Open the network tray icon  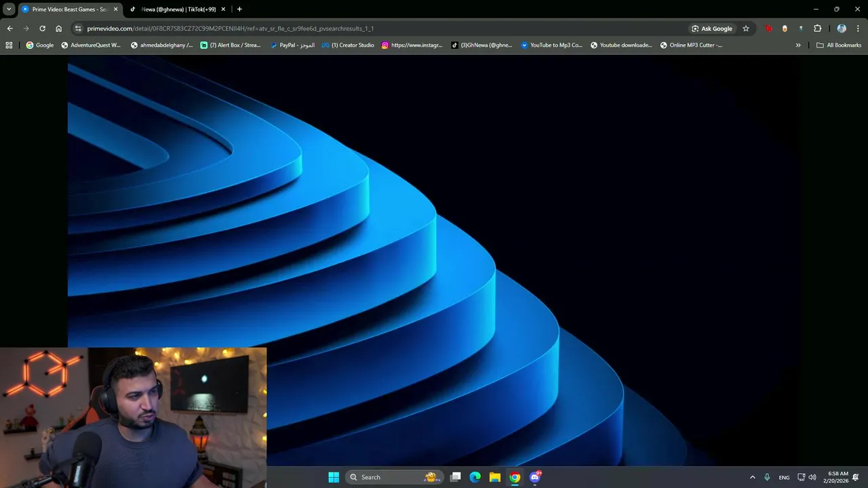click(801, 477)
